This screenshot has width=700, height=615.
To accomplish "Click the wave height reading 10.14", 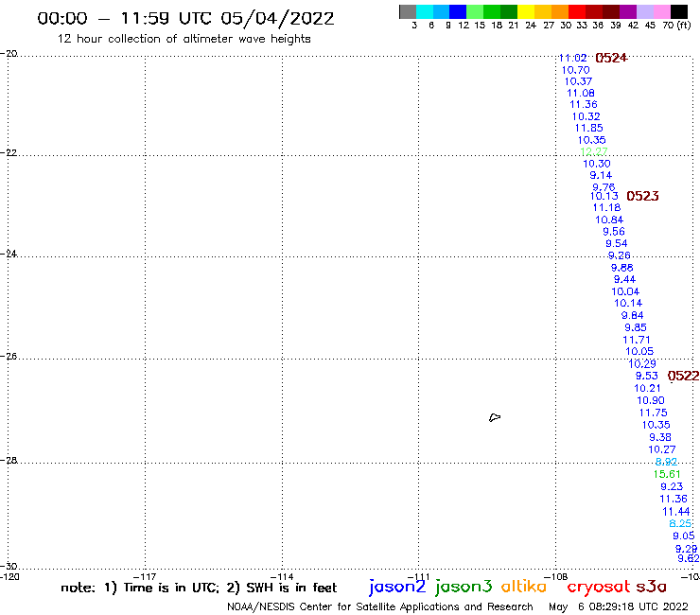I will click(x=628, y=304).
